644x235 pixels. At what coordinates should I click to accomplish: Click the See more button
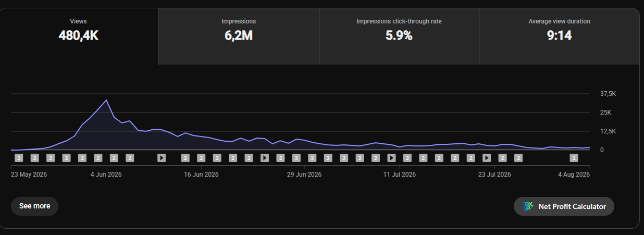coord(34,206)
